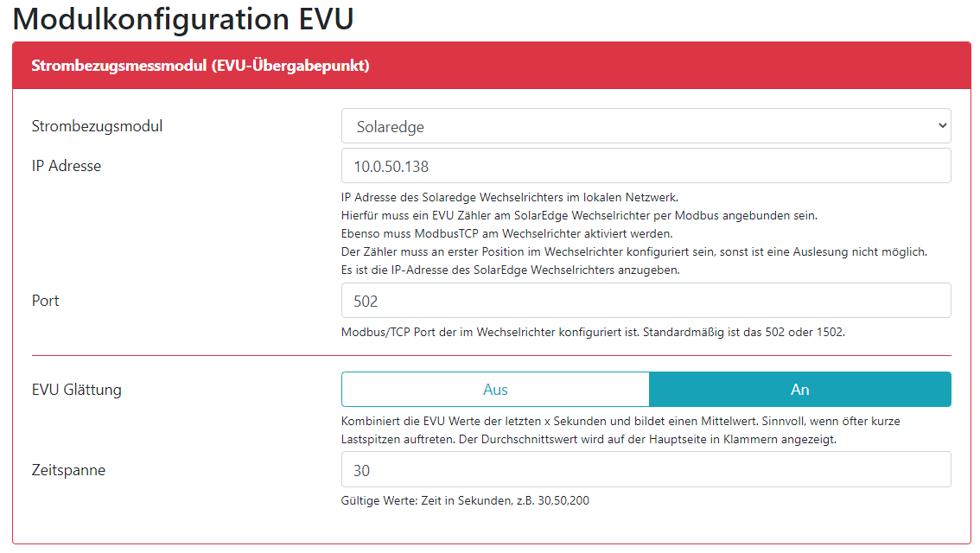Click the help line about IP Adresse im lokalen Netzwerk

pos(515,197)
